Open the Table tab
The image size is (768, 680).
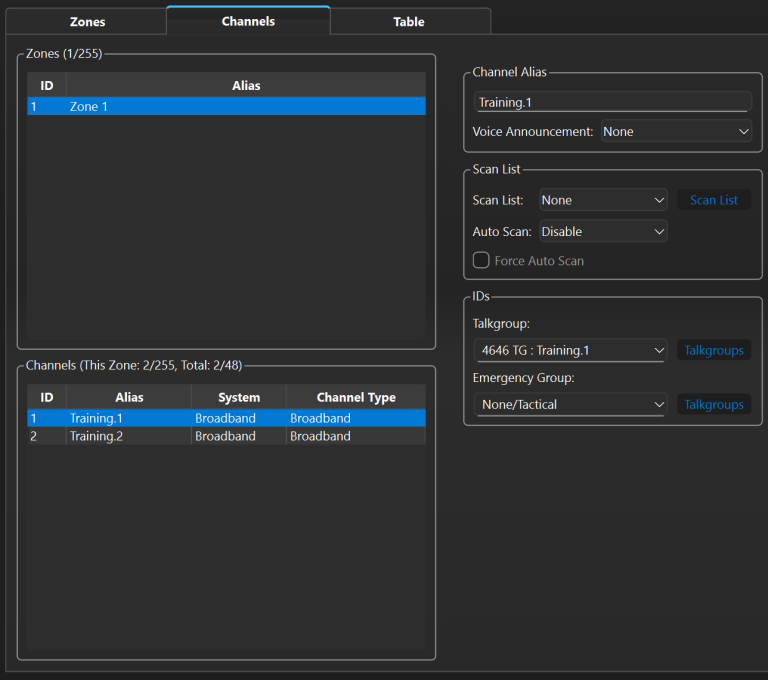pos(408,21)
